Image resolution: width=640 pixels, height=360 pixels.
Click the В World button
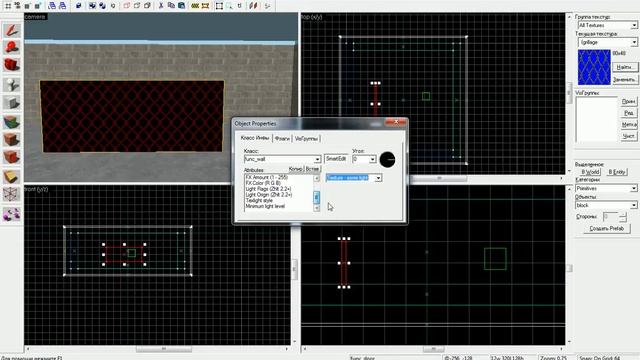pos(590,172)
